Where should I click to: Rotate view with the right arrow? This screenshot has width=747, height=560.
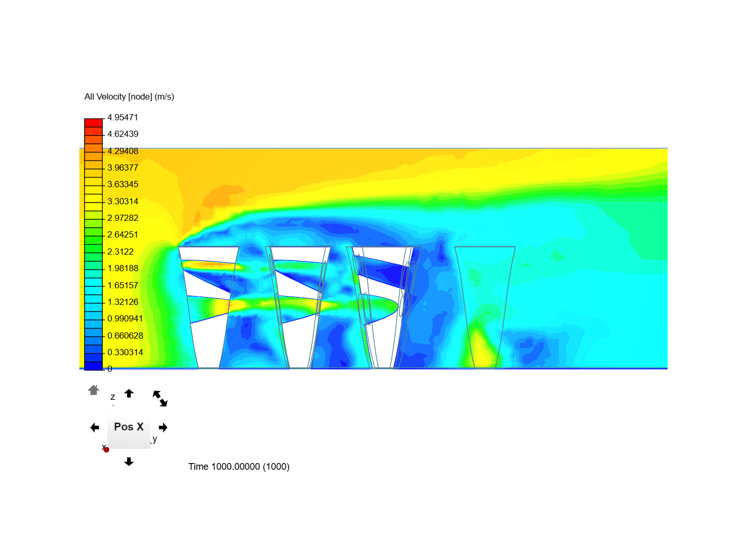click(x=163, y=427)
